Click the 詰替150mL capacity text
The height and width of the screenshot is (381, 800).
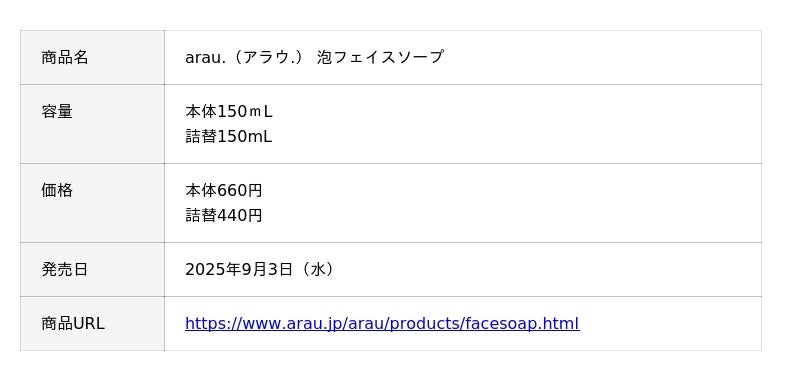tap(229, 136)
